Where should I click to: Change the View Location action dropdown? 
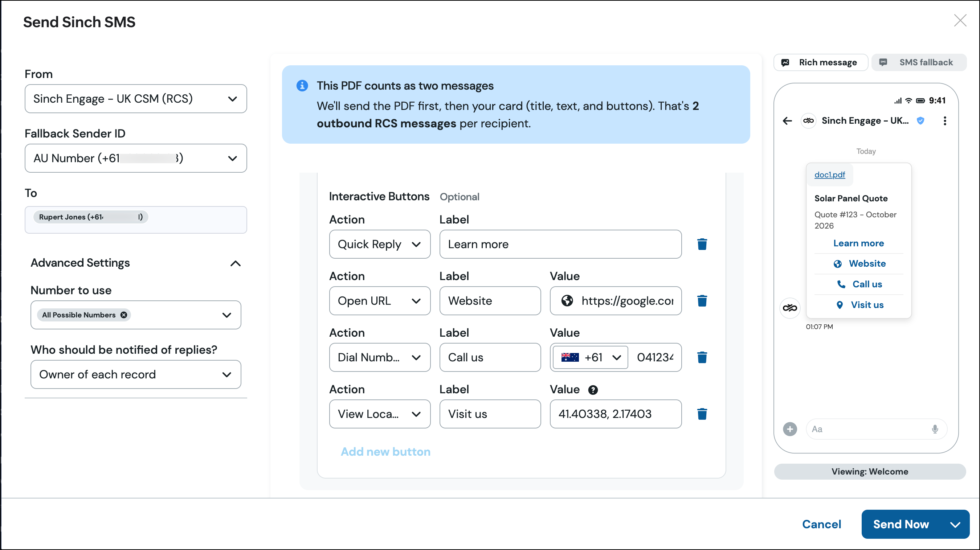click(x=380, y=414)
